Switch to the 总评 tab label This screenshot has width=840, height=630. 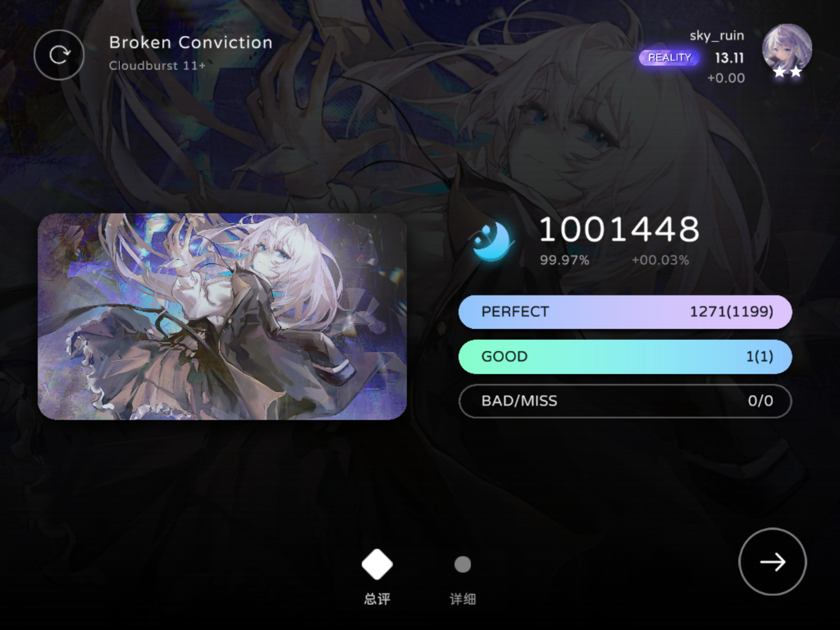coord(377,599)
